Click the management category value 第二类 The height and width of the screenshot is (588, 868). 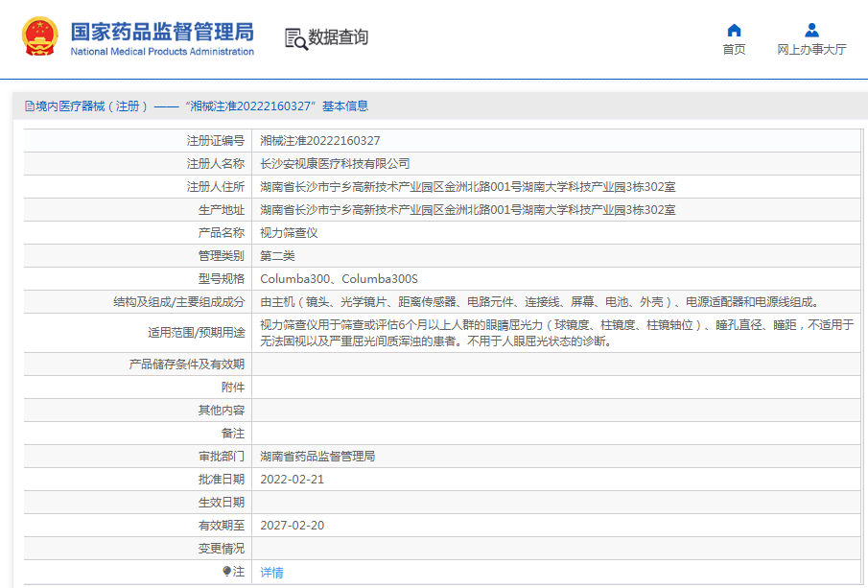point(277,256)
